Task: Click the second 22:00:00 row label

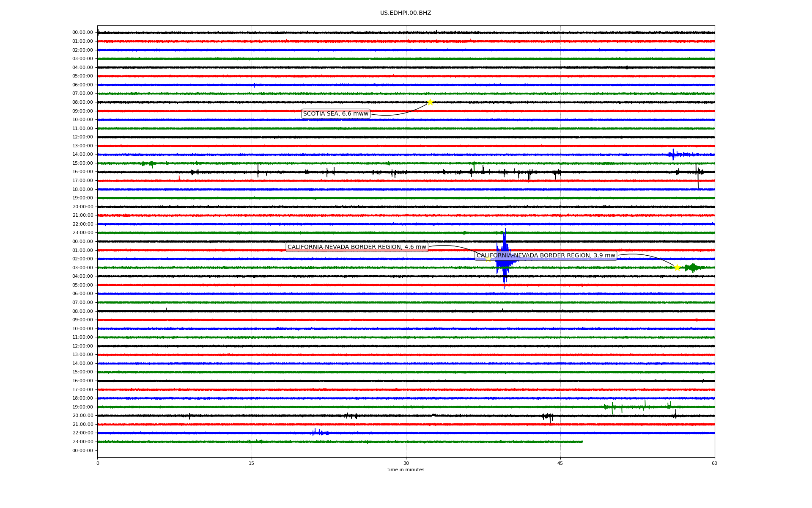Action: point(82,433)
